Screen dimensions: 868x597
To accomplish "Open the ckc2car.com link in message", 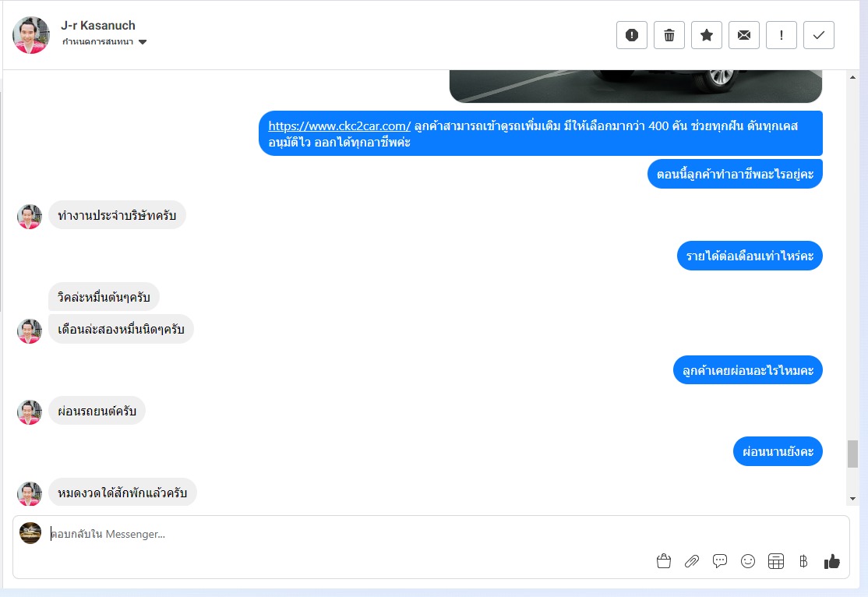I will (340, 126).
